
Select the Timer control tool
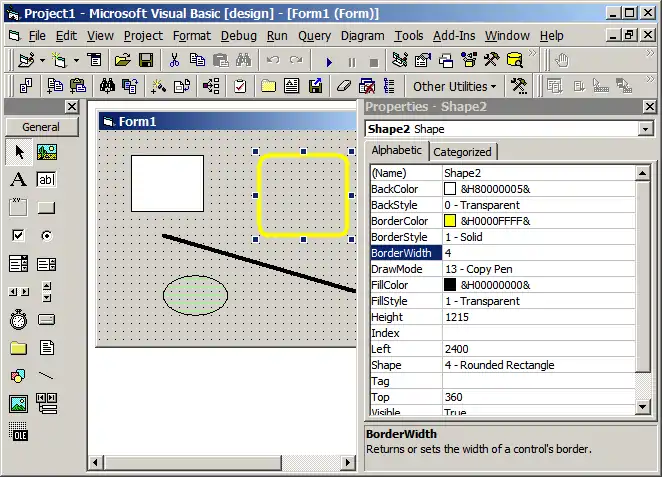pos(18,320)
